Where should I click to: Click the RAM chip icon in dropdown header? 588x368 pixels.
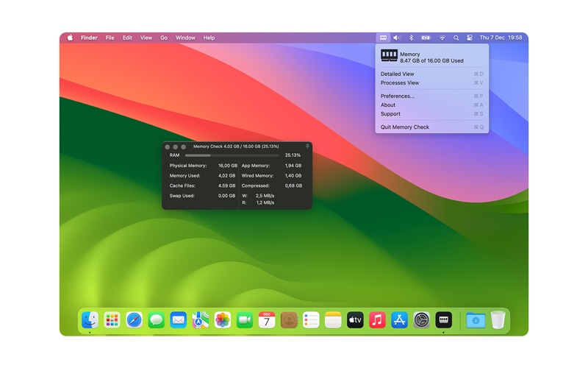click(389, 56)
